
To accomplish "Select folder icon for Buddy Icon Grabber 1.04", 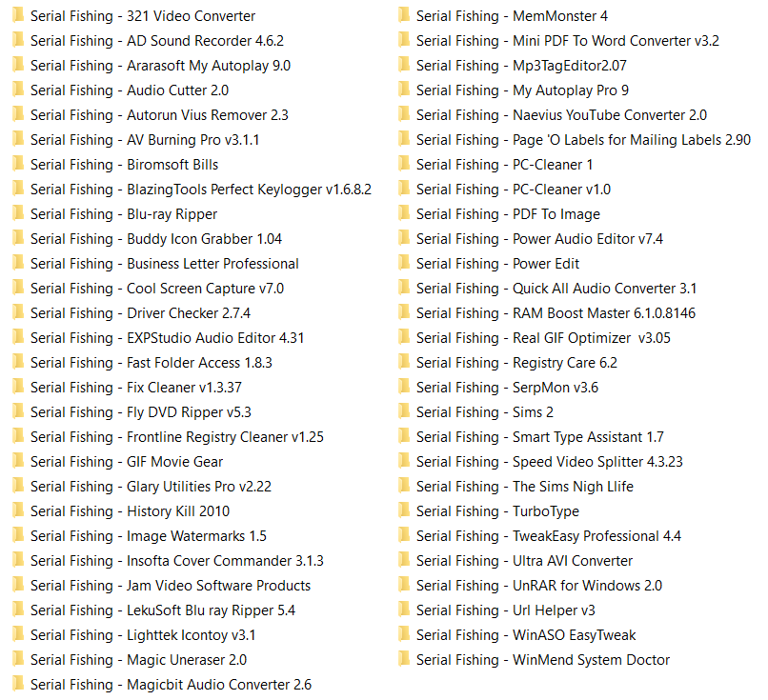I will 18,238.
